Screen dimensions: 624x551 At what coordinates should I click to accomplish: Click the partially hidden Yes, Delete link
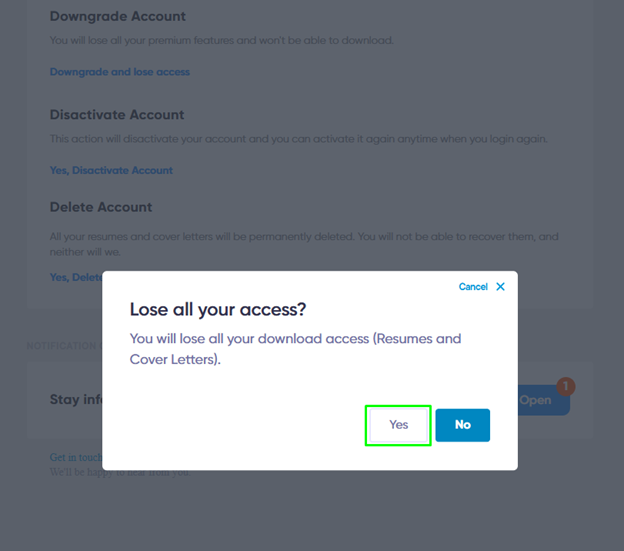pos(76,277)
